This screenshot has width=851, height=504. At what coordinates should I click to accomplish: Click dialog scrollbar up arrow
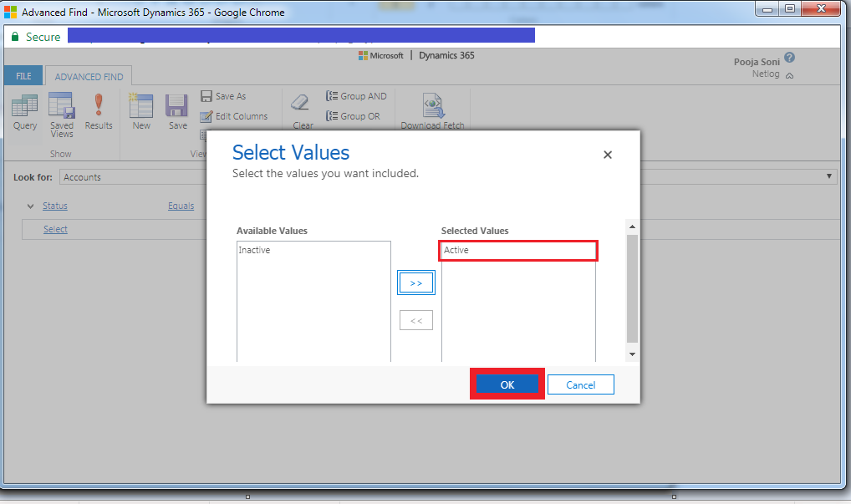[x=632, y=227]
